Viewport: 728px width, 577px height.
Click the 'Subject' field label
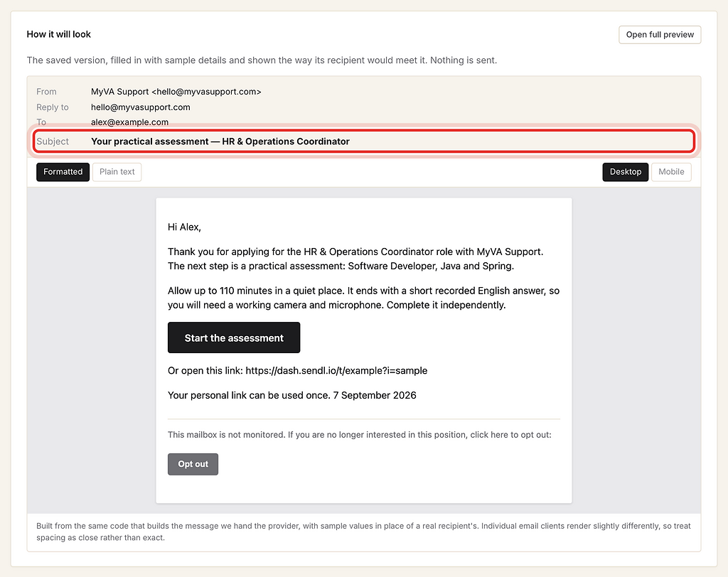pos(53,141)
